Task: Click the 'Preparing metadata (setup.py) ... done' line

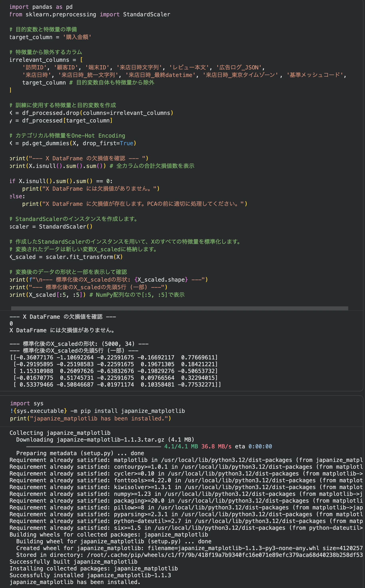Action: (x=80, y=453)
